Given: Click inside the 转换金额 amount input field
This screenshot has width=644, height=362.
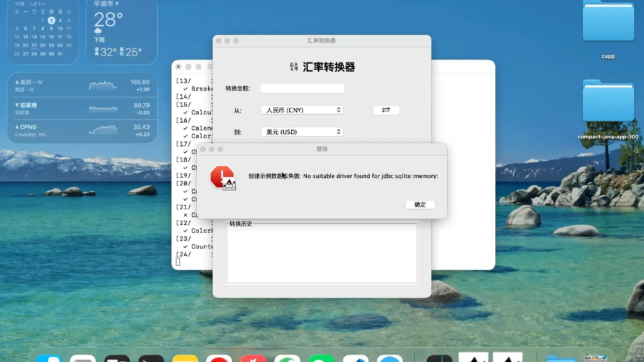Looking at the screenshot, I should (302, 88).
